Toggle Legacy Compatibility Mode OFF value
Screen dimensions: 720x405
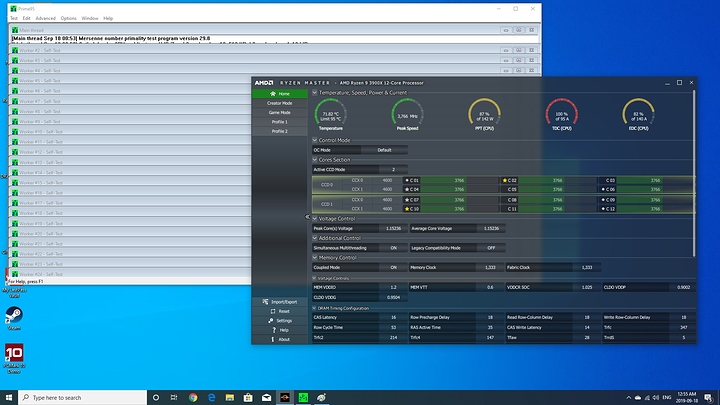click(491, 248)
